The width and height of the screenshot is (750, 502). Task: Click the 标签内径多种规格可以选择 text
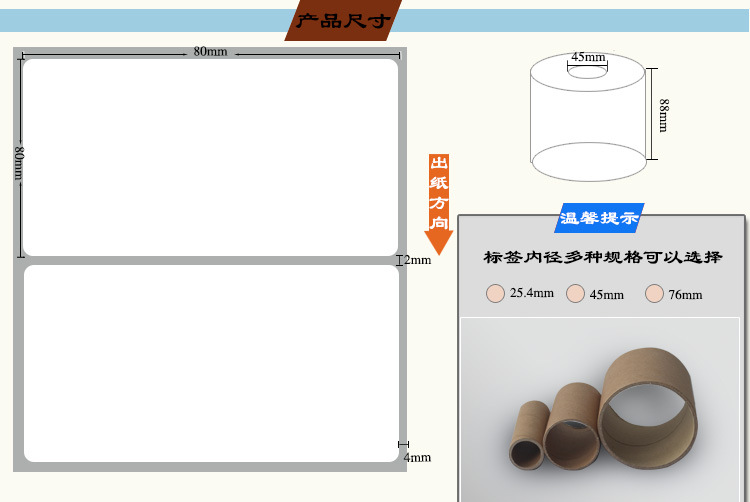[602, 257]
